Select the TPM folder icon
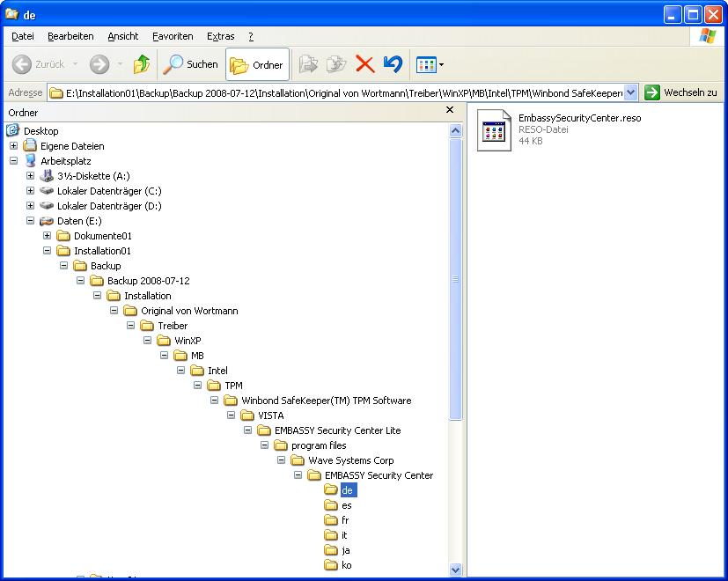 pos(214,386)
